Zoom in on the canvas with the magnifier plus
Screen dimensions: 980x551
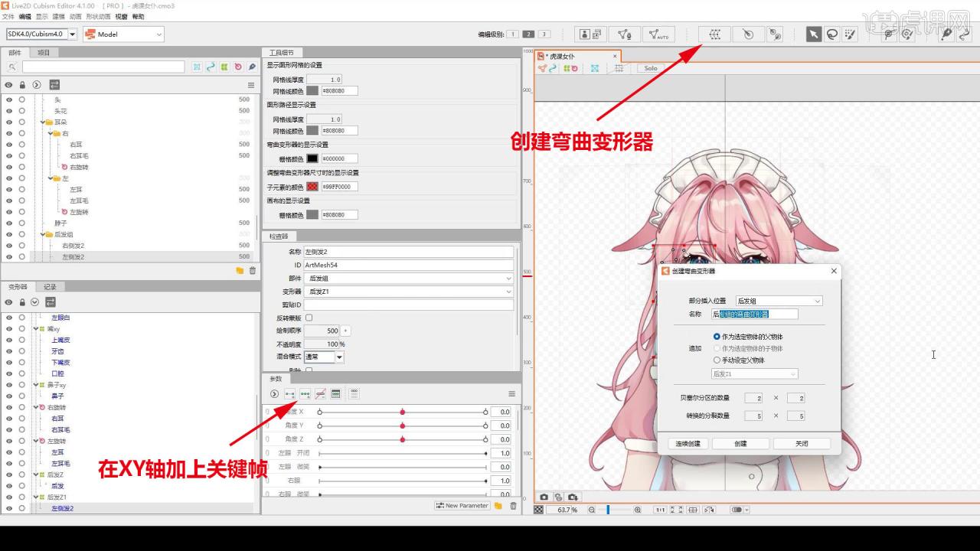coord(638,510)
